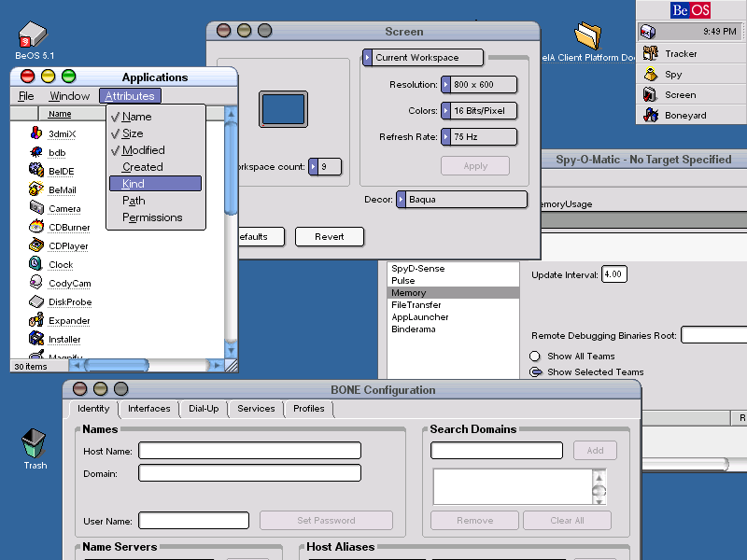The width and height of the screenshot is (747, 560).
Task: Enable the Created attribute column
Action: pyautogui.click(x=155, y=167)
